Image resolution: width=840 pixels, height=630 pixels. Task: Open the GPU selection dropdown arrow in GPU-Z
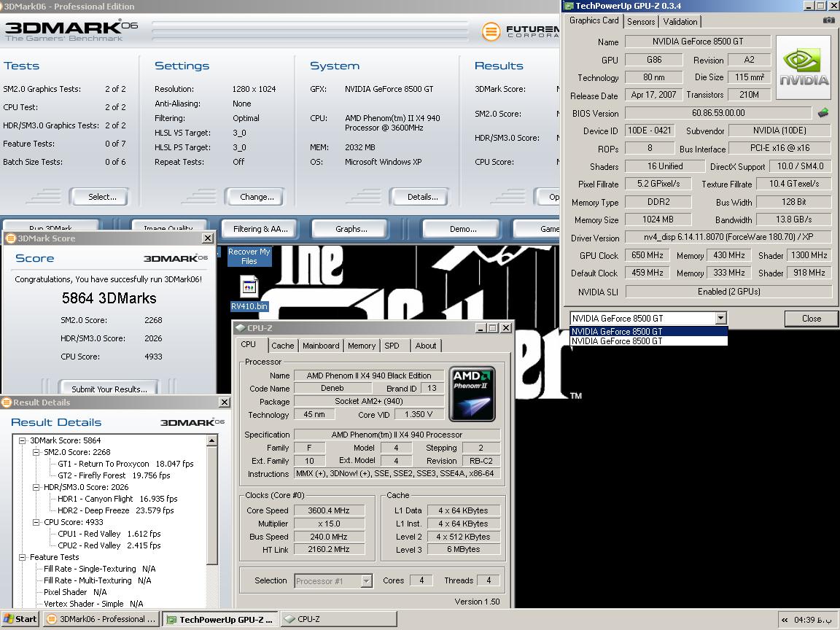721,318
